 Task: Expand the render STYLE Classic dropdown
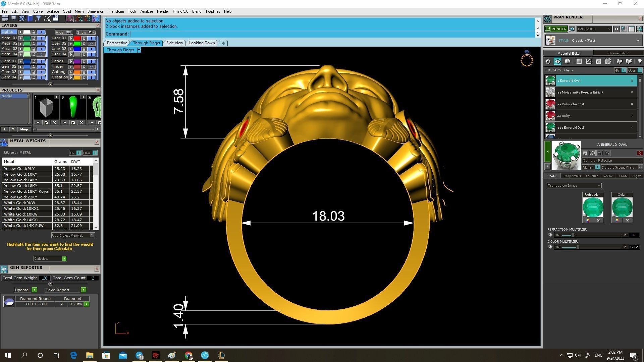point(638,41)
